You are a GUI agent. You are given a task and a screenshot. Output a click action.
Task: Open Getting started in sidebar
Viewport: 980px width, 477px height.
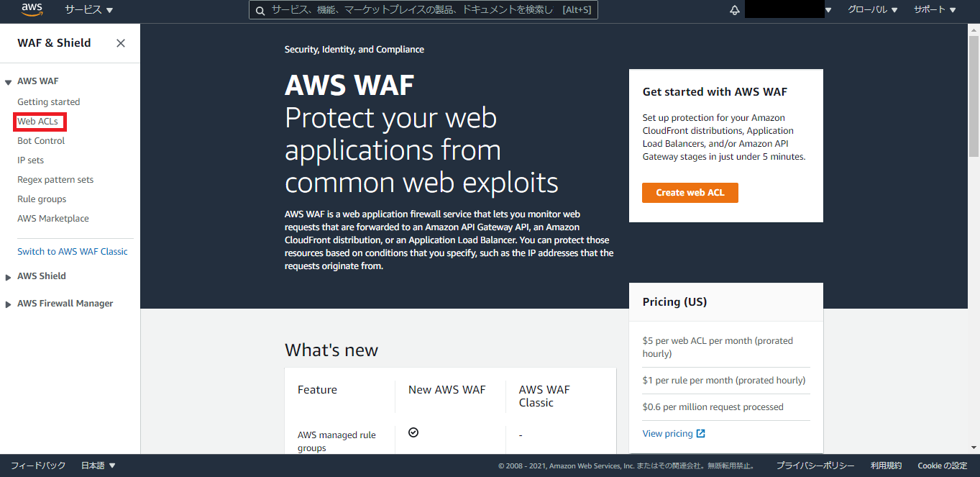click(49, 102)
